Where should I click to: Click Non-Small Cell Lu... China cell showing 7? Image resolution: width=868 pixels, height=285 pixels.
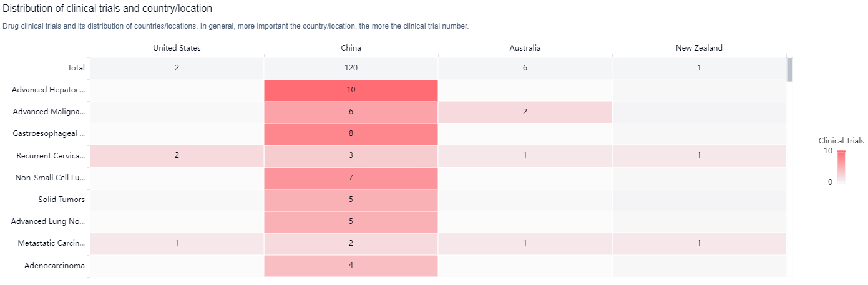click(351, 178)
